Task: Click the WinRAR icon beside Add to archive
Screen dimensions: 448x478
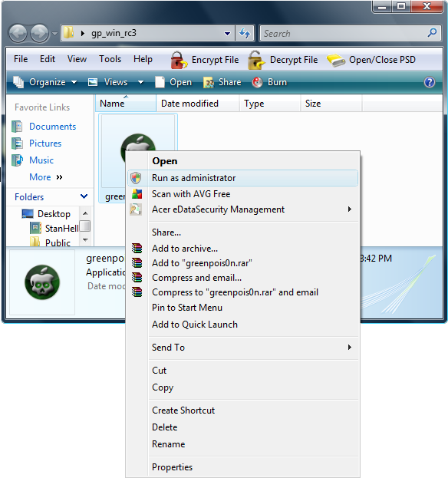Action: pyautogui.click(x=137, y=248)
